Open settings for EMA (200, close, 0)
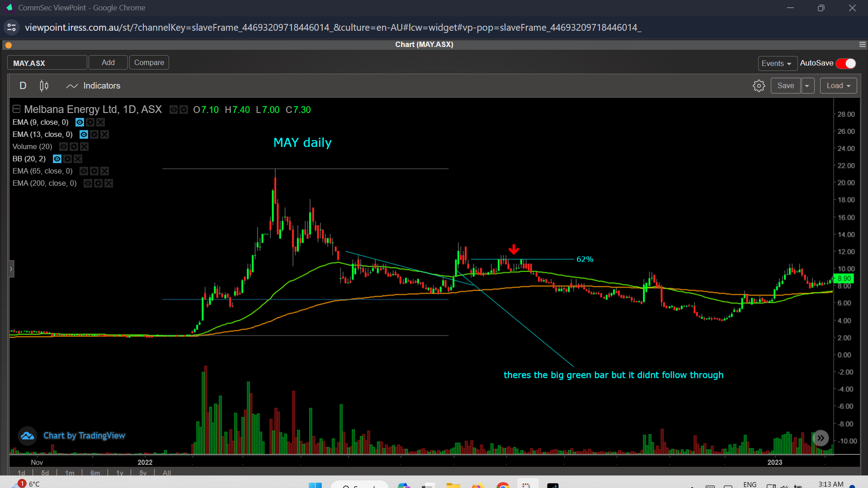This screenshot has width=868, height=488. click(x=98, y=183)
